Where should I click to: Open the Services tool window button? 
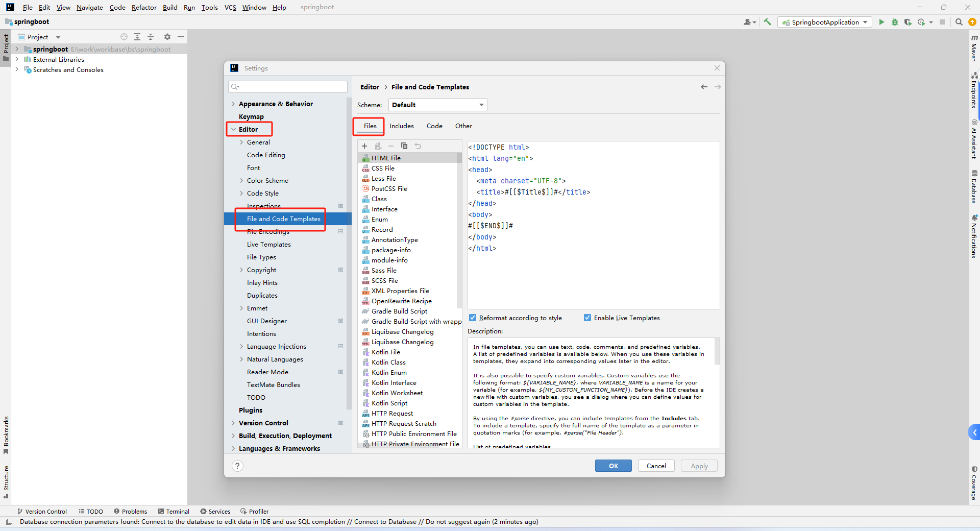tap(215, 511)
